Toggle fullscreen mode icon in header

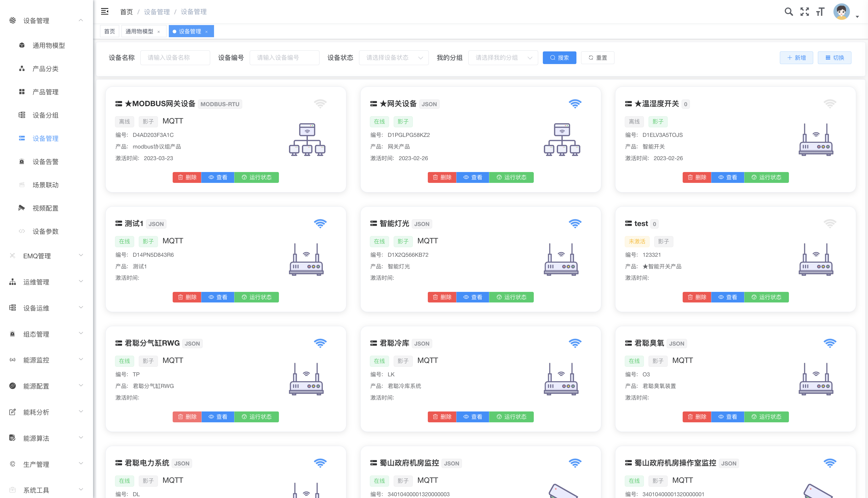click(x=805, y=12)
